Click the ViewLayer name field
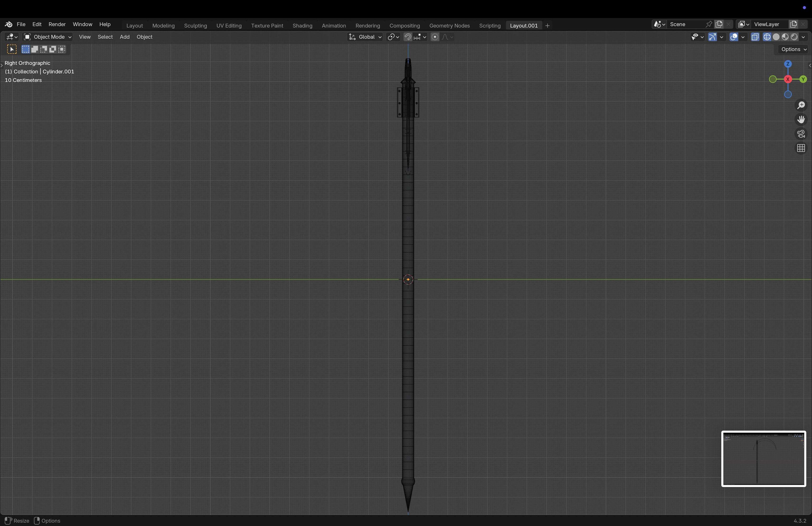Image resolution: width=812 pixels, height=526 pixels. (769, 24)
